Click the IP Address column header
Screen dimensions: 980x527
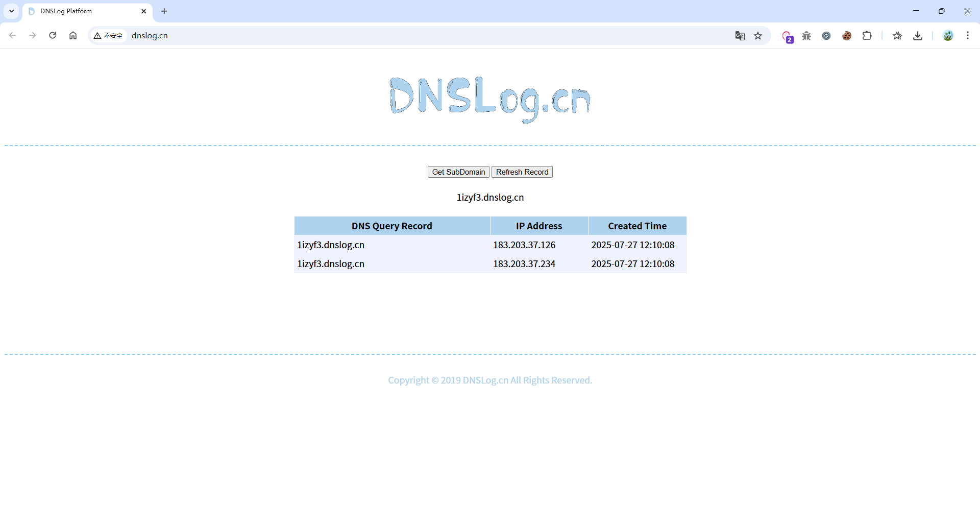539,226
